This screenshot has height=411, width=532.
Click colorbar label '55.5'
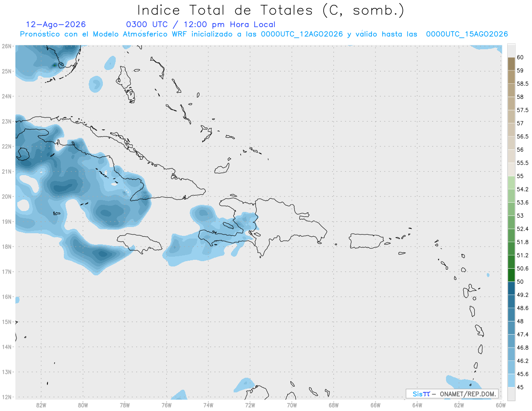[523, 163]
